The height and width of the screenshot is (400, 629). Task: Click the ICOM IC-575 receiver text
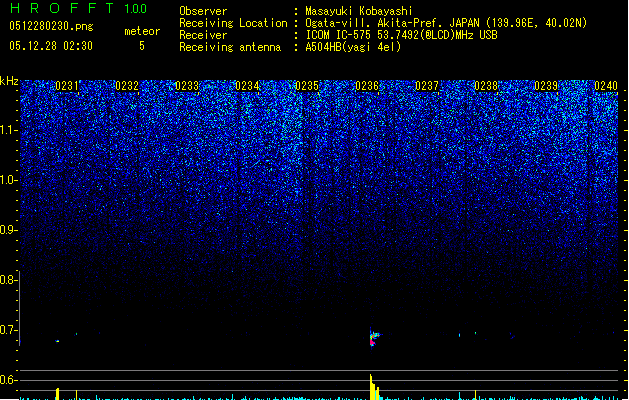tap(401, 35)
